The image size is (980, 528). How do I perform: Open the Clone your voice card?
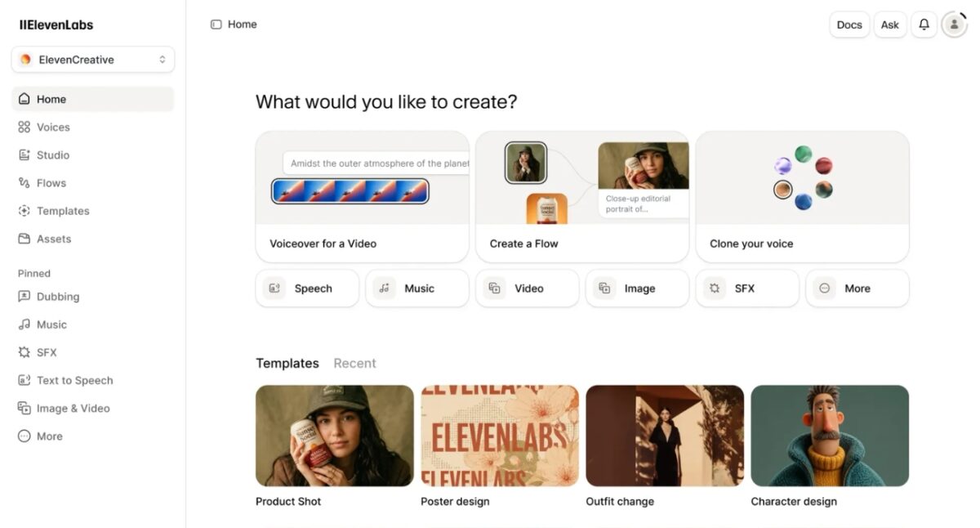point(803,196)
